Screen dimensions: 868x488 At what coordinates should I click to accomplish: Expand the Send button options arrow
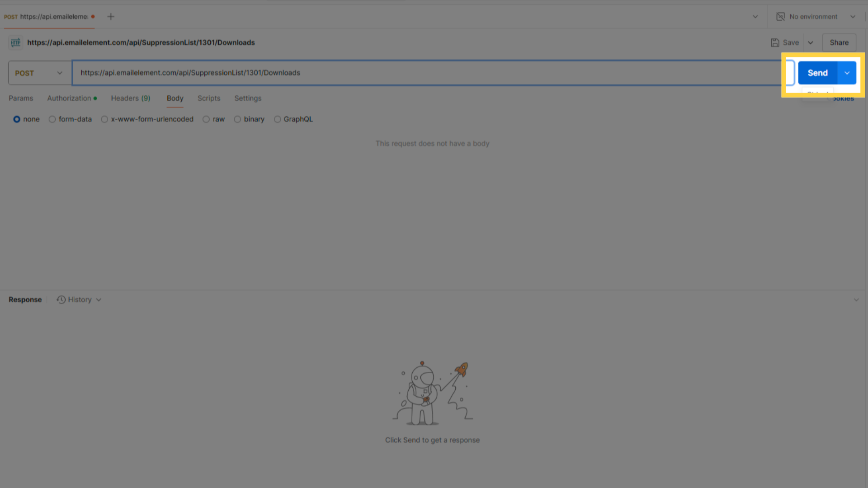click(x=847, y=73)
